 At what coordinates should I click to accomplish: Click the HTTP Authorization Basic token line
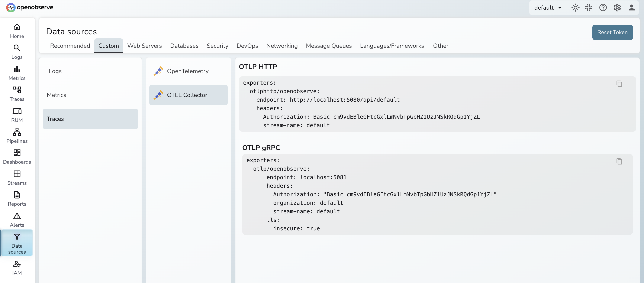pos(371,117)
